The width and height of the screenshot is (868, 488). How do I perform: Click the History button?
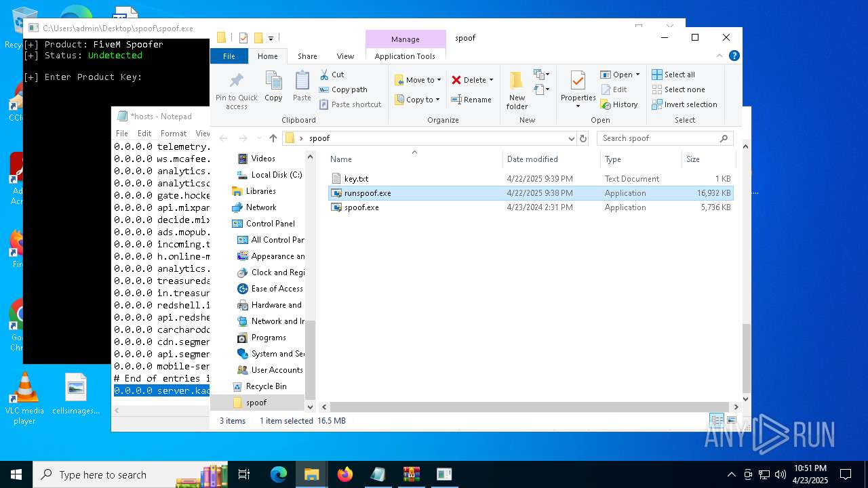(x=619, y=104)
